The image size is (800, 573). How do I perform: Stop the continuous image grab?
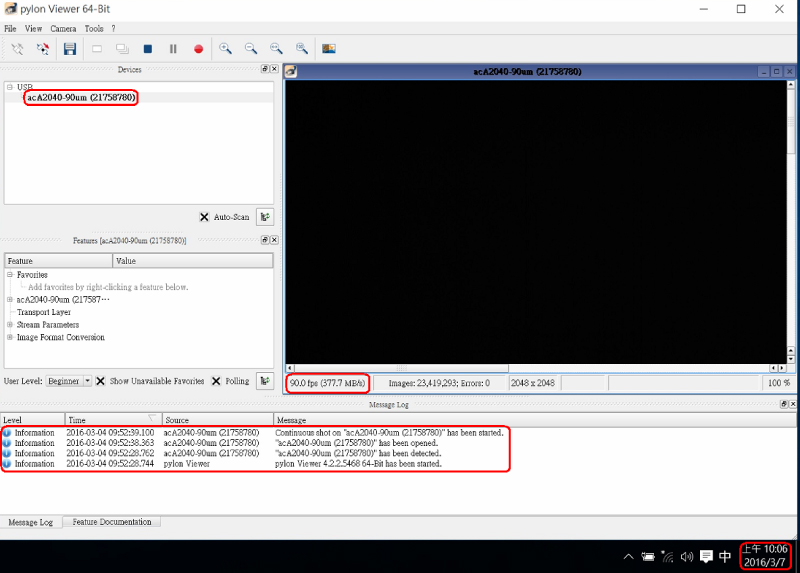coord(148,48)
